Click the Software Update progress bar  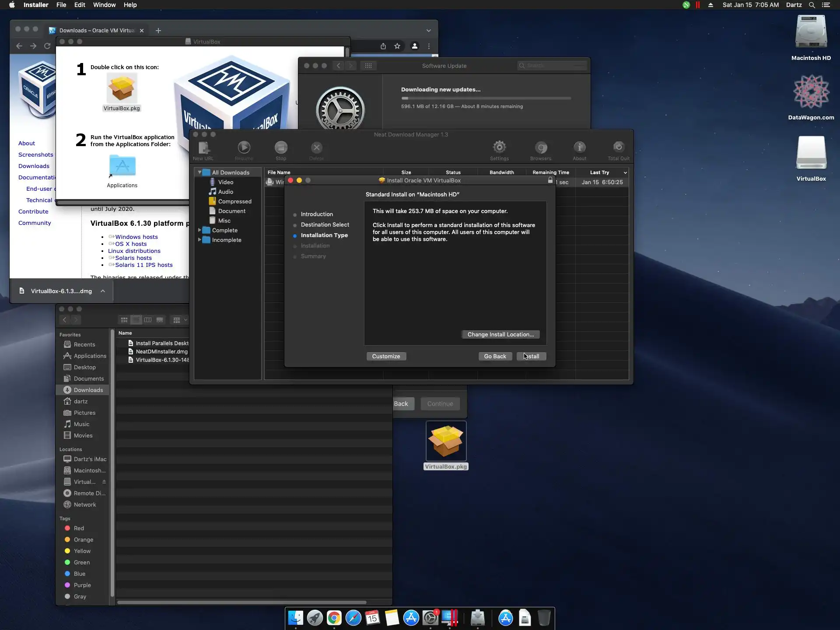click(x=486, y=98)
